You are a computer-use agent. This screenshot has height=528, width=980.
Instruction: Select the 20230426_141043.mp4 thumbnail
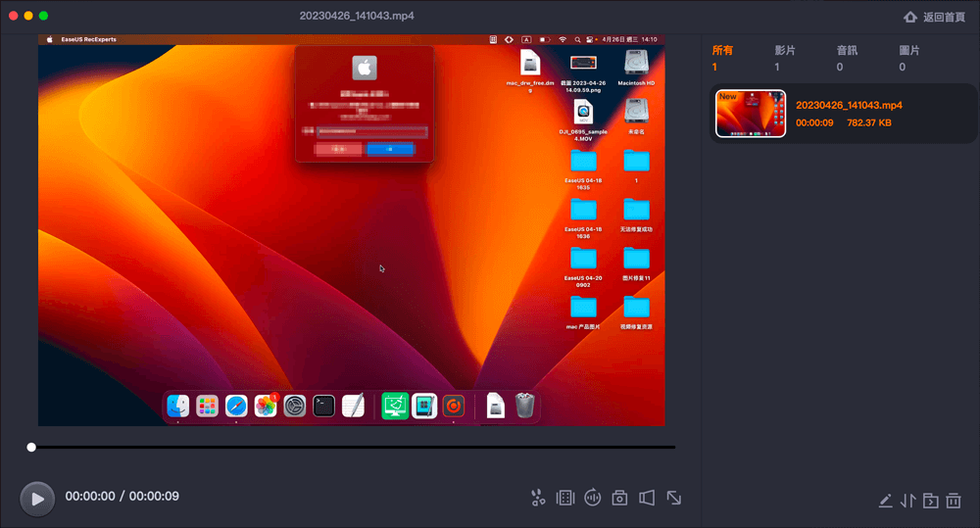[751, 114]
